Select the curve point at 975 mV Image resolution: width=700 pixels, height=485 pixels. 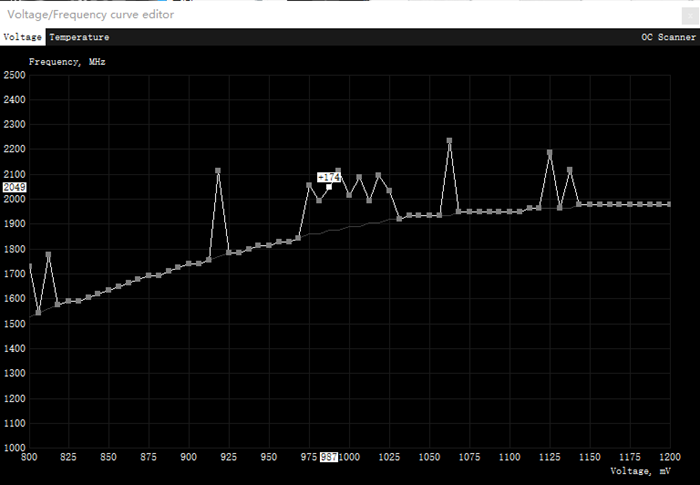pos(309,184)
